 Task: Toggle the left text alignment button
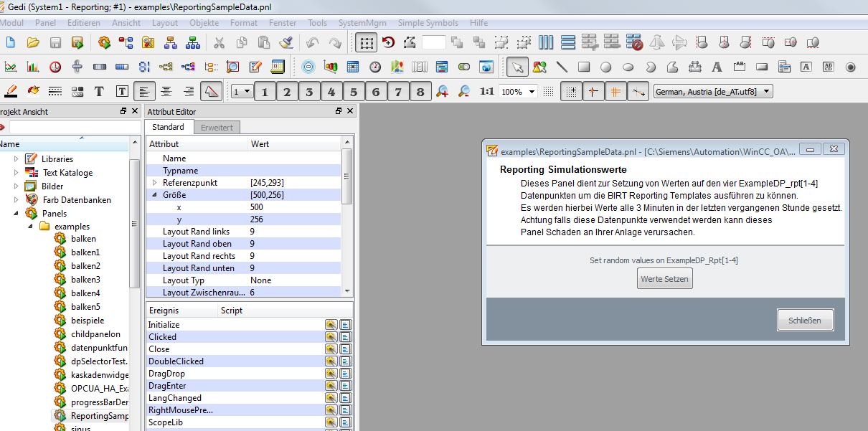click(x=144, y=92)
